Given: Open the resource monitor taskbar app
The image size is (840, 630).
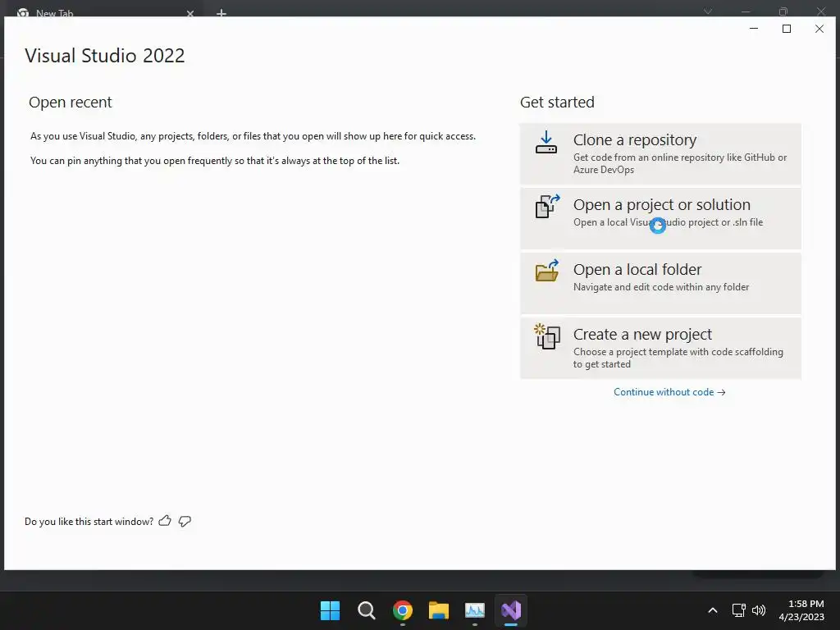Looking at the screenshot, I should point(475,610).
